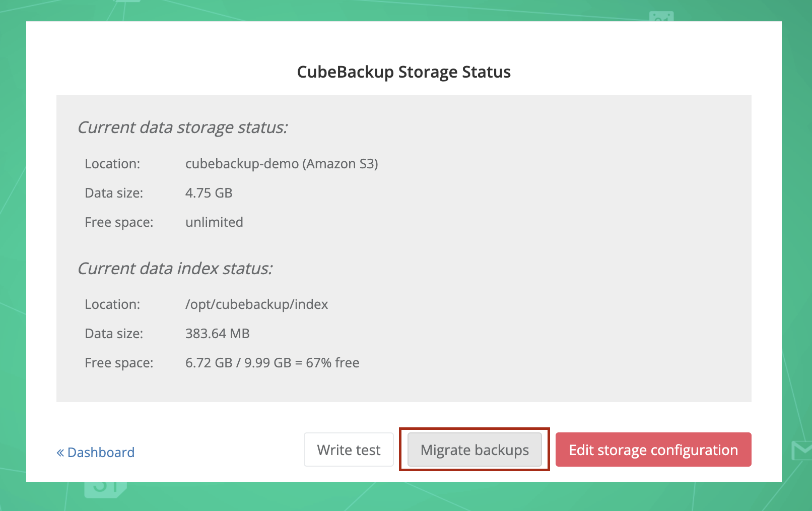
Task: Click the data size value 4.75 GB
Action: tap(209, 193)
